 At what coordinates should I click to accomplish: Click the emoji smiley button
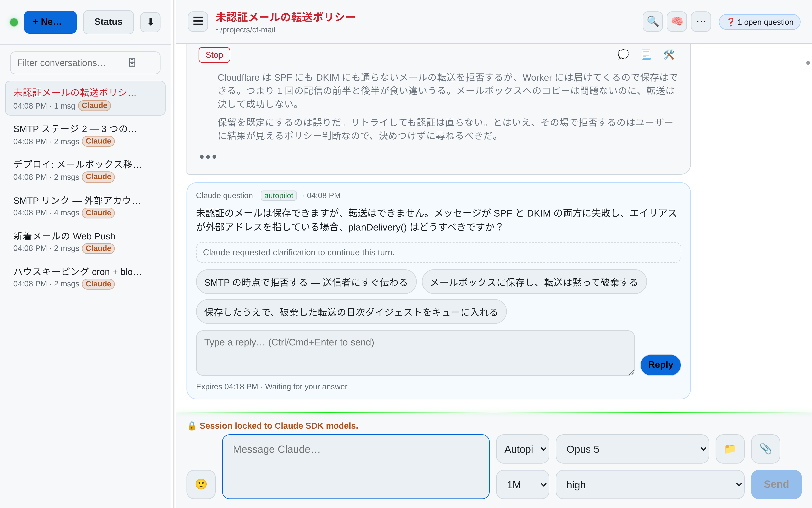tap(201, 484)
